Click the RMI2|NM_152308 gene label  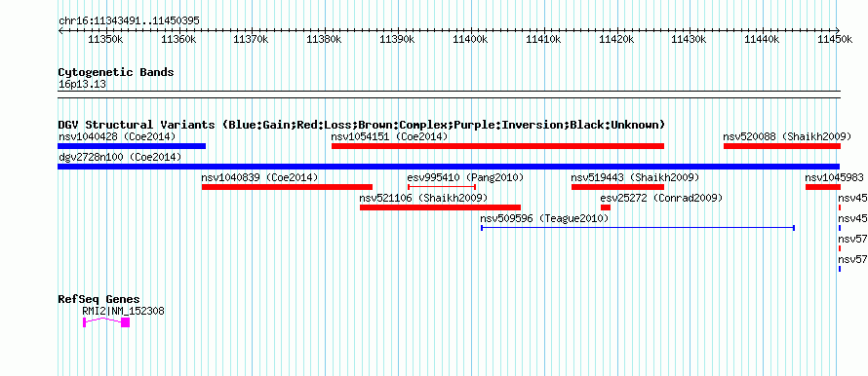pos(123,312)
